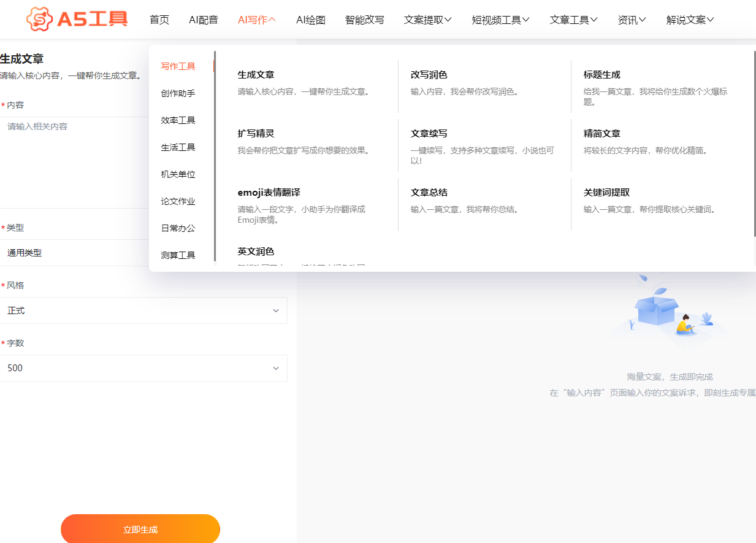Image resolution: width=756 pixels, height=543 pixels.
Task: Open the 文章续写 tool card
Action: click(484, 145)
